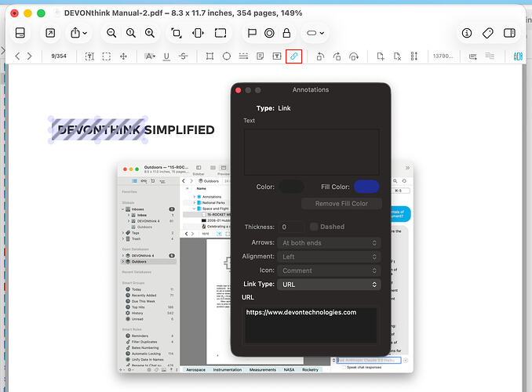Open document externally with arrow-box icon

click(x=50, y=33)
